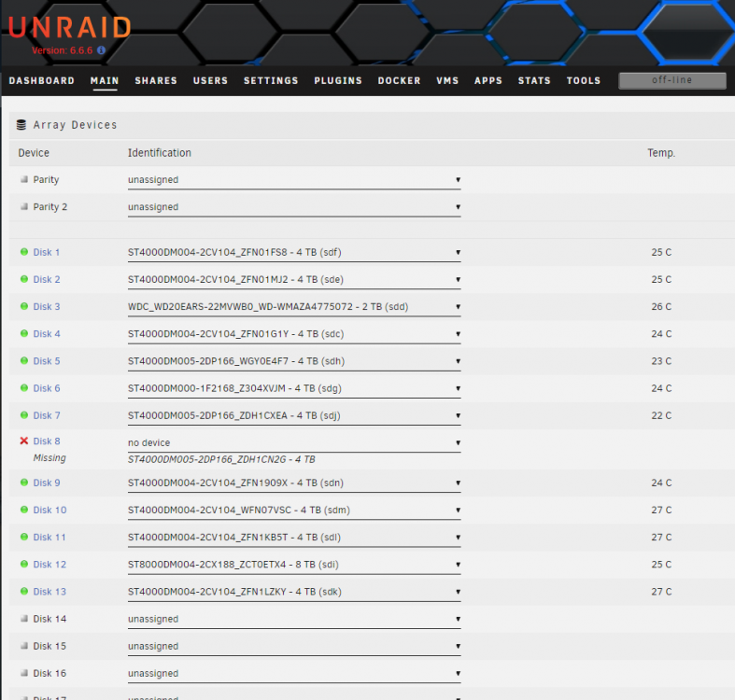Click the Disk 3 link

(47, 306)
